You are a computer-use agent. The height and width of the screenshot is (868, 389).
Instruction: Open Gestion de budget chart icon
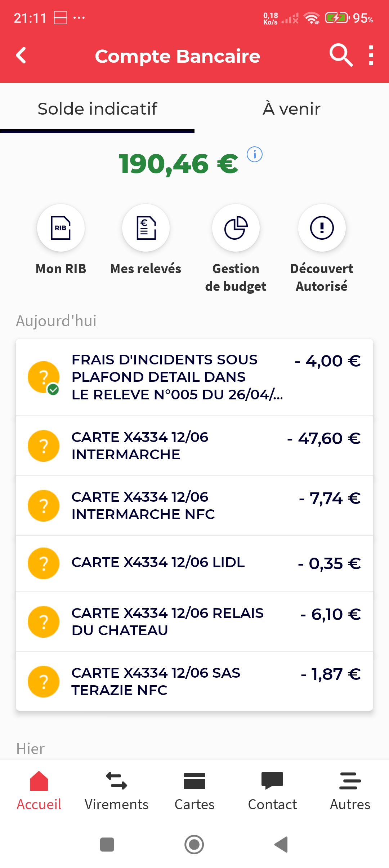236,228
